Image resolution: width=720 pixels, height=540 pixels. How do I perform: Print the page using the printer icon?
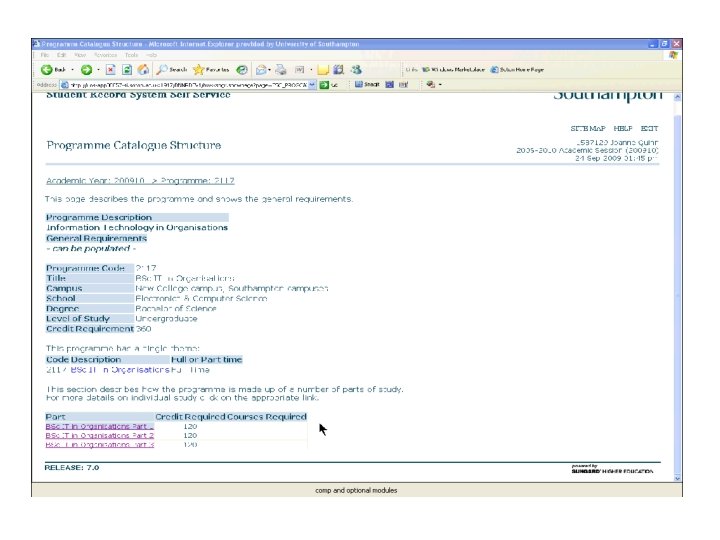point(281,70)
